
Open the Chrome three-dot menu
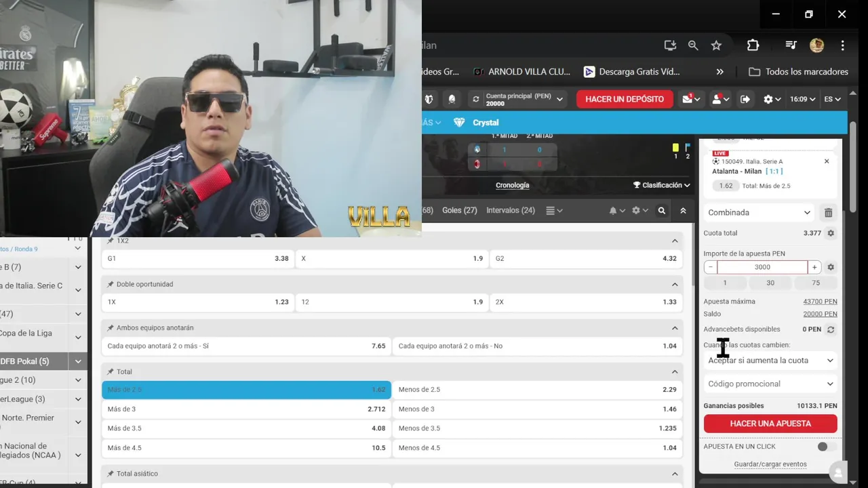coord(842,45)
